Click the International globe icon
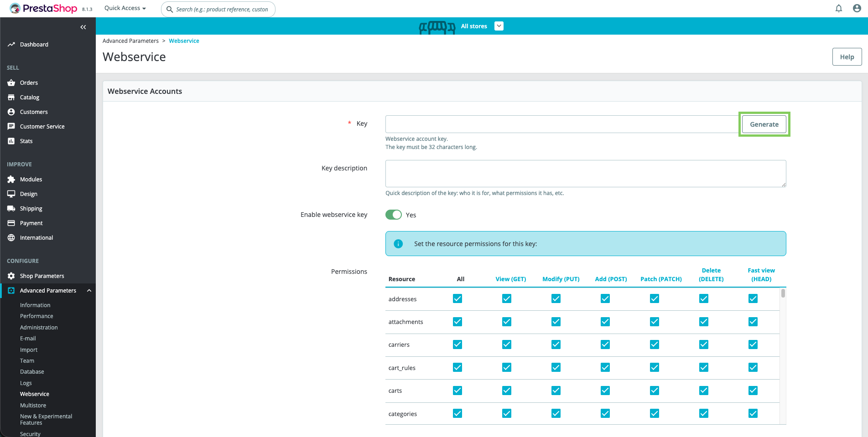868x437 pixels. [x=11, y=238]
